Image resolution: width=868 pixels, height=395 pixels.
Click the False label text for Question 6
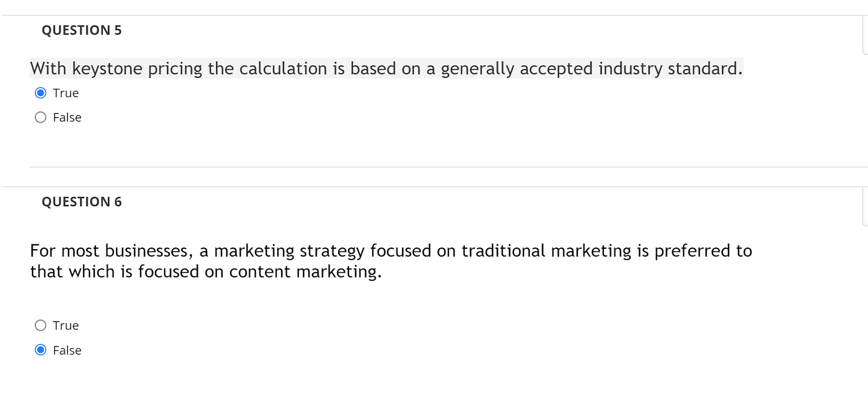coord(67,350)
